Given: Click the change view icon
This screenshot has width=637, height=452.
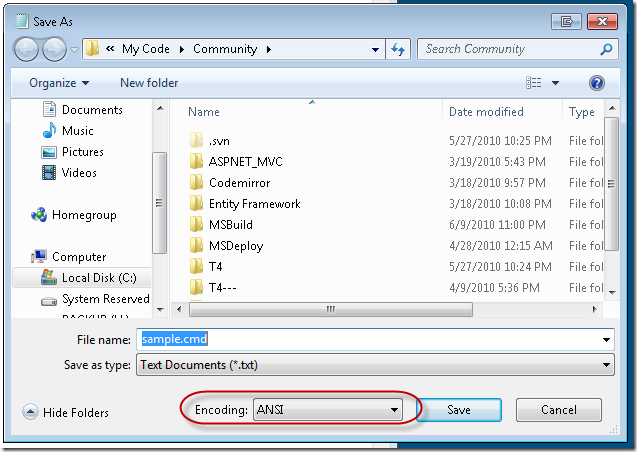Looking at the screenshot, I should [533, 83].
